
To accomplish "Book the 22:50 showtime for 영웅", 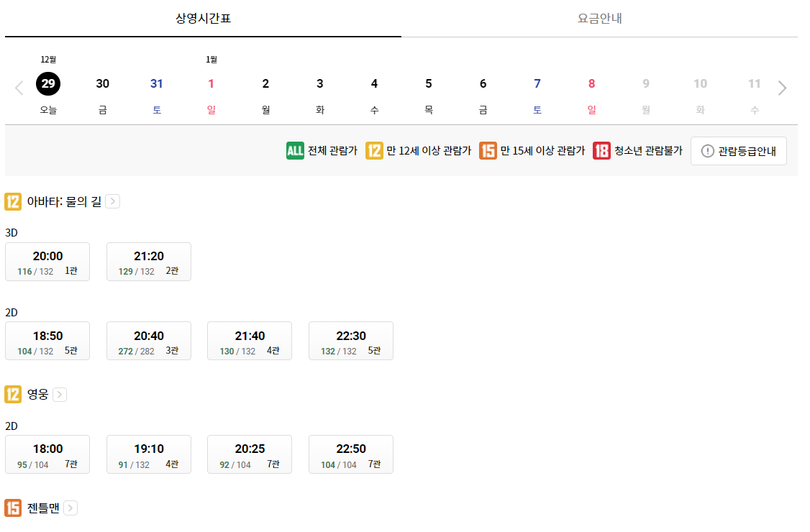I will coord(350,454).
